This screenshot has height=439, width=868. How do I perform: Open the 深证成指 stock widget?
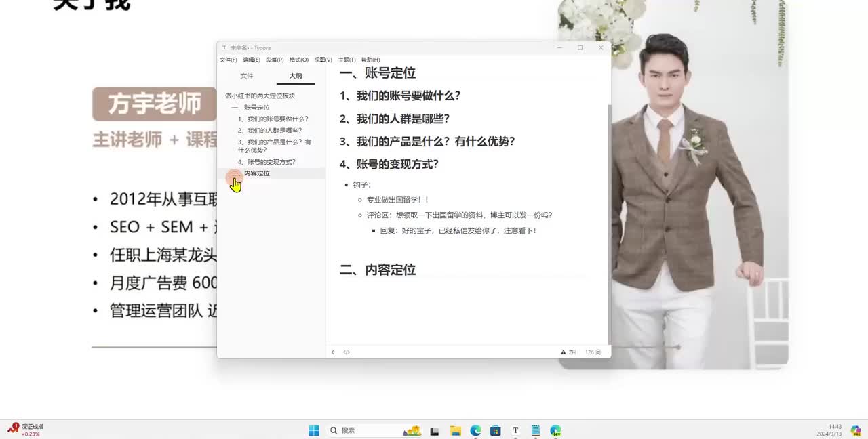pos(26,430)
